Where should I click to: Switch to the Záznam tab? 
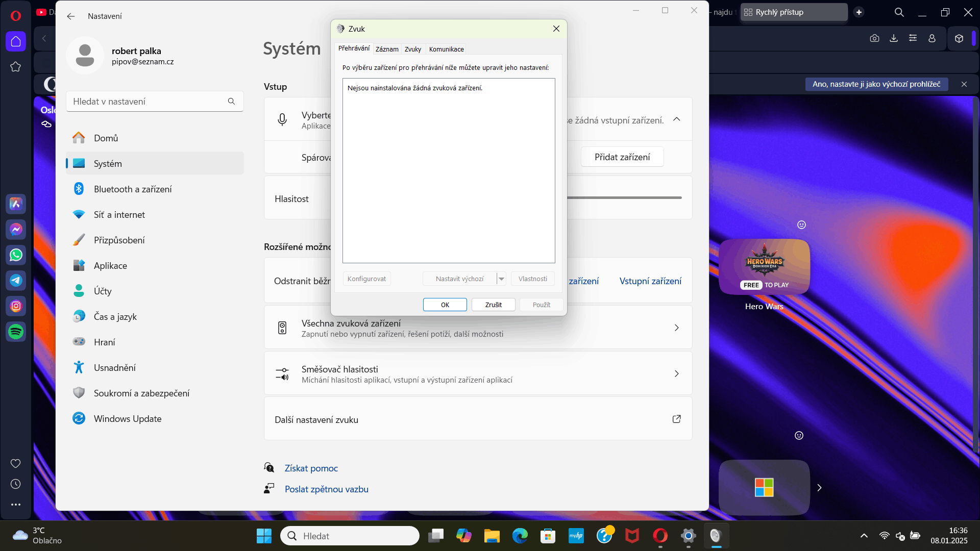(x=387, y=49)
